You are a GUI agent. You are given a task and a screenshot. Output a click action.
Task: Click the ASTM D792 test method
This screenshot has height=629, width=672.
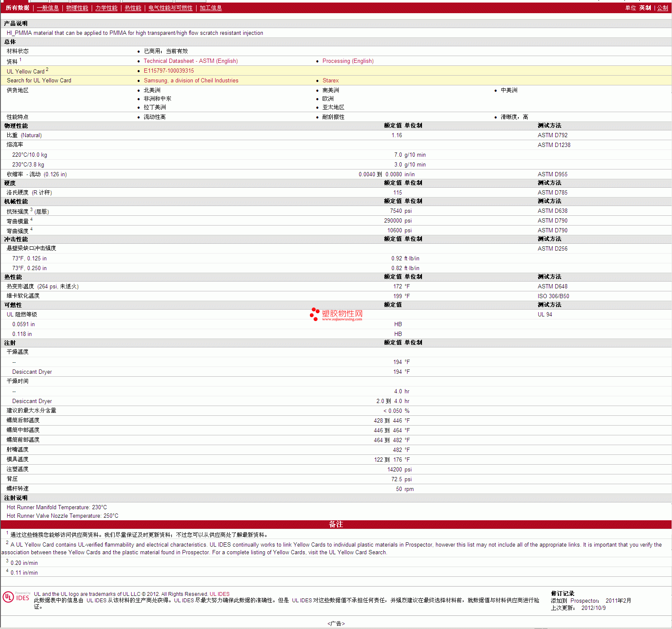pyautogui.click(x=552, y=135)
